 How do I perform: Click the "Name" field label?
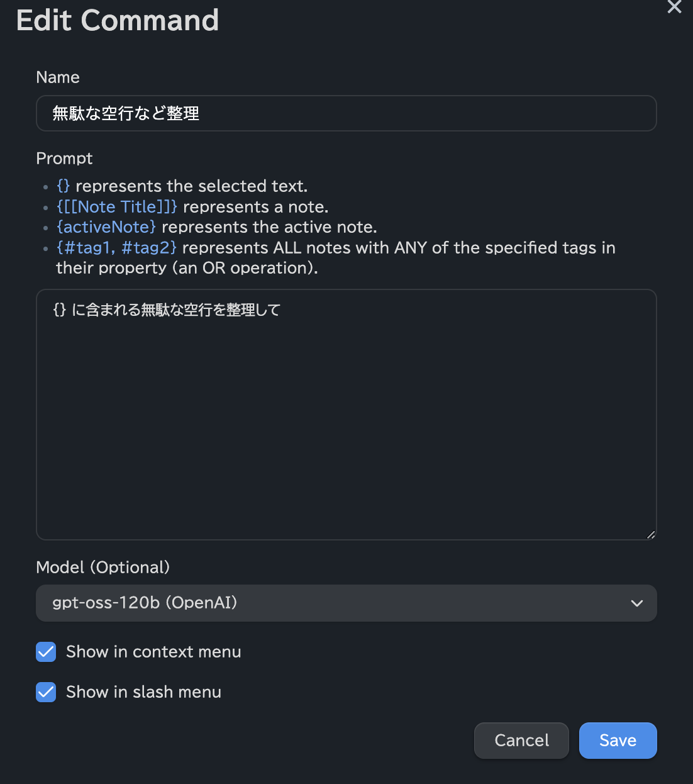pyautogui.click(x=58, y=77)
